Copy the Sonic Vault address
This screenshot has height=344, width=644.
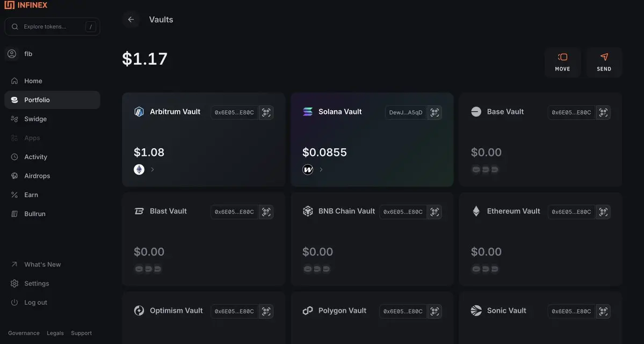point(571,312)
